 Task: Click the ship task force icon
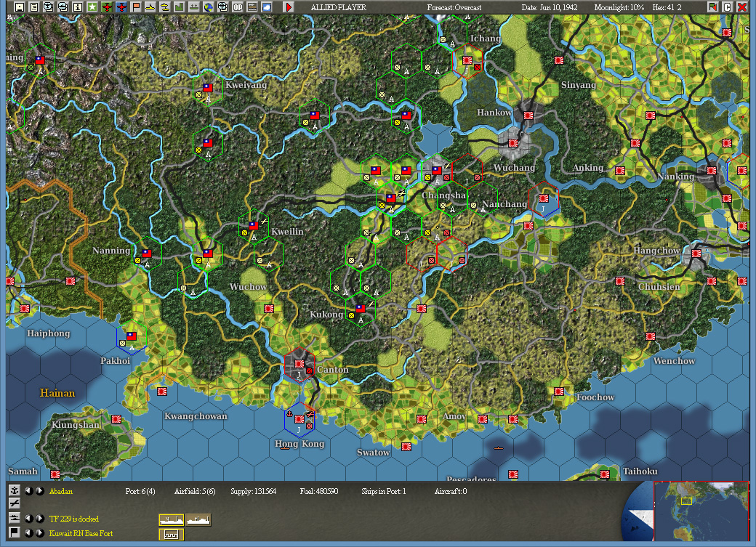click(x=14, y=518)
